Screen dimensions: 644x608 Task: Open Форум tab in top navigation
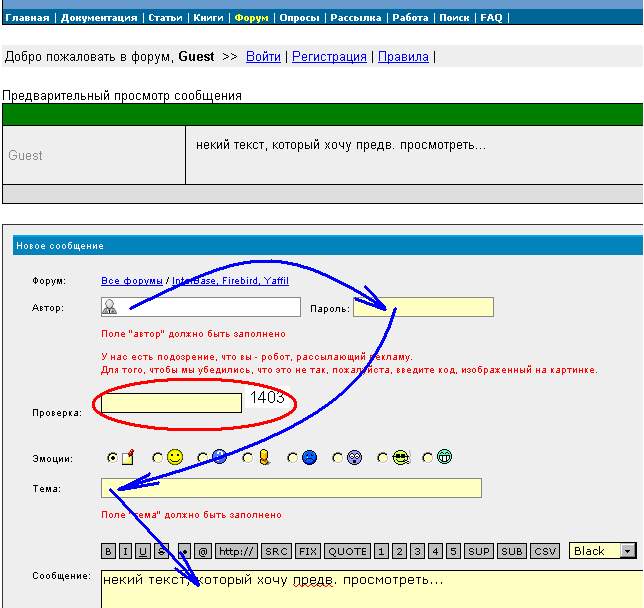point(251,17)
